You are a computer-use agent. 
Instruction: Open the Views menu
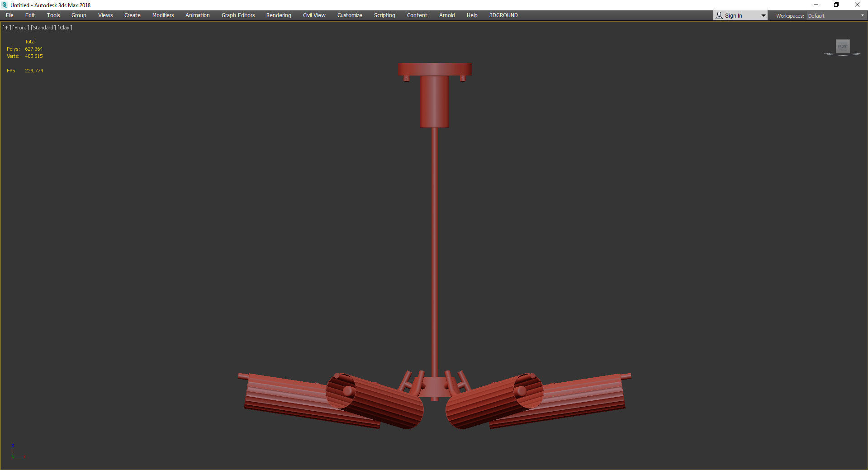(x=105, y=15)
